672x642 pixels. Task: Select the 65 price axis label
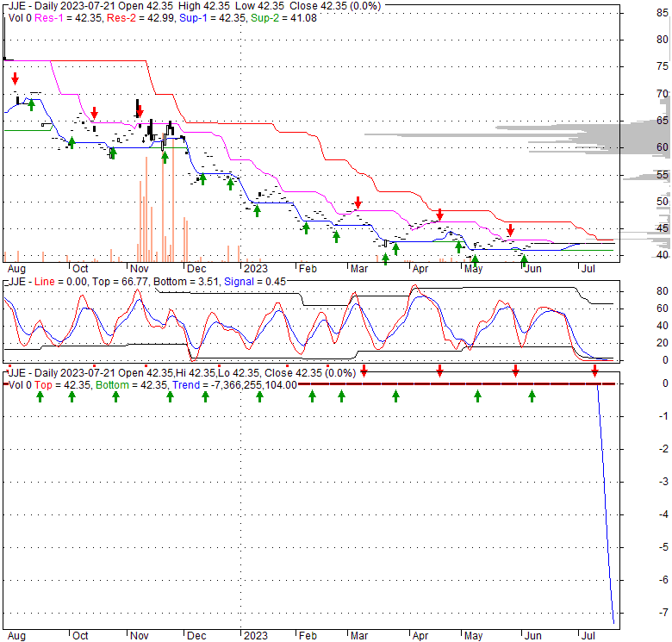click(663, 121)
